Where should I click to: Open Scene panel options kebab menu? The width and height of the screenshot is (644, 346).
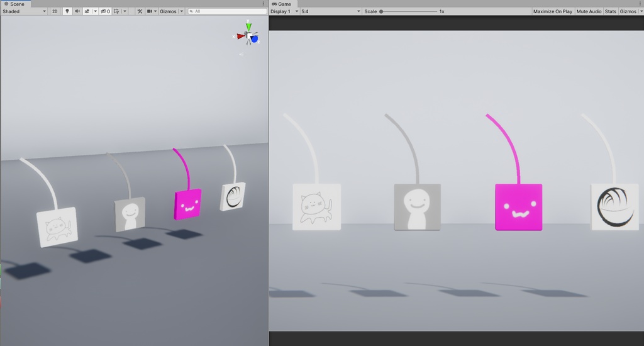[x=264, y=4]
